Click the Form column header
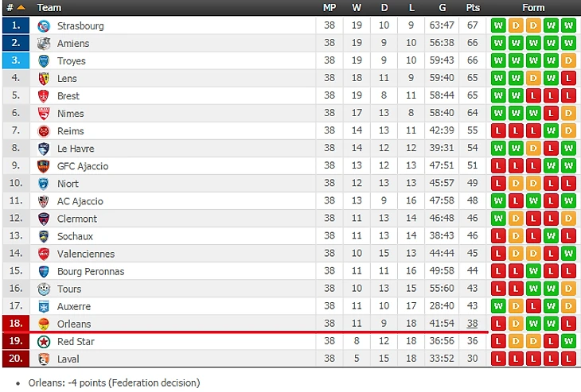Viewport: 581px width, 392px height. click(x=533, y=7)
